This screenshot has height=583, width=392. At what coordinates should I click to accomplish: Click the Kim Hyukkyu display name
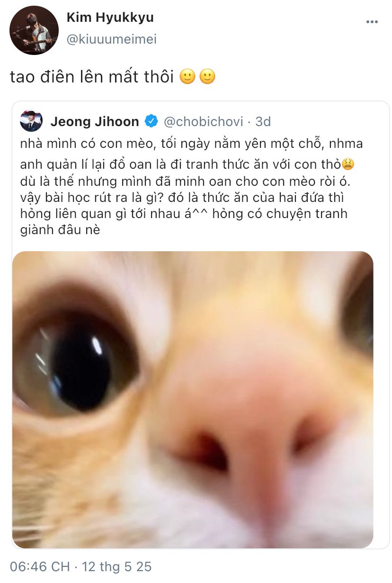click(x=110, y=18)
